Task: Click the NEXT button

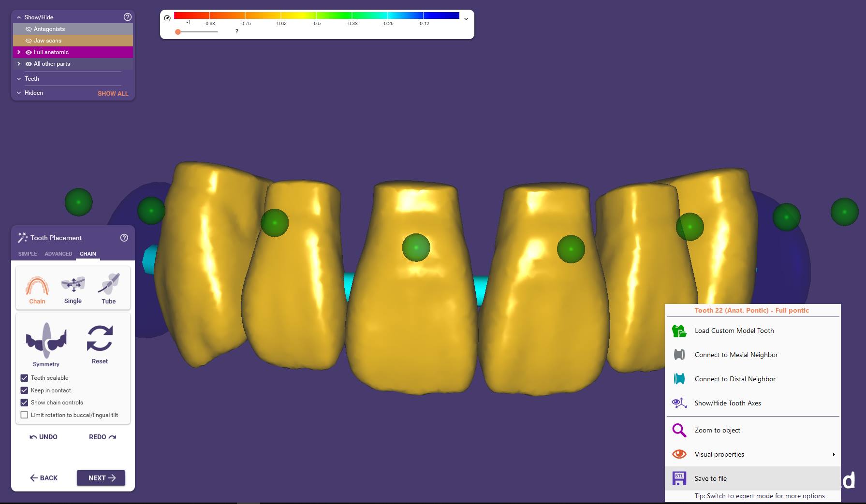Action: click(101, 478)
